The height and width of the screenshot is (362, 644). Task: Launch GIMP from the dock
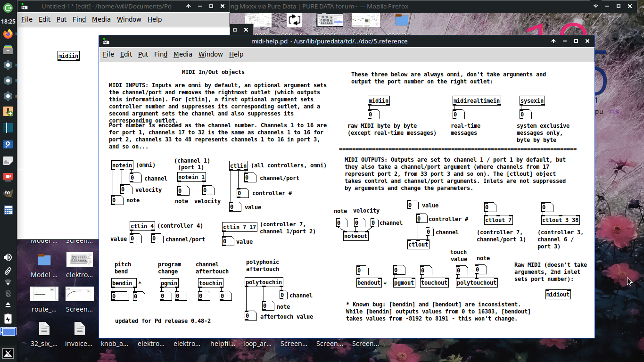[x=8, y=193]
